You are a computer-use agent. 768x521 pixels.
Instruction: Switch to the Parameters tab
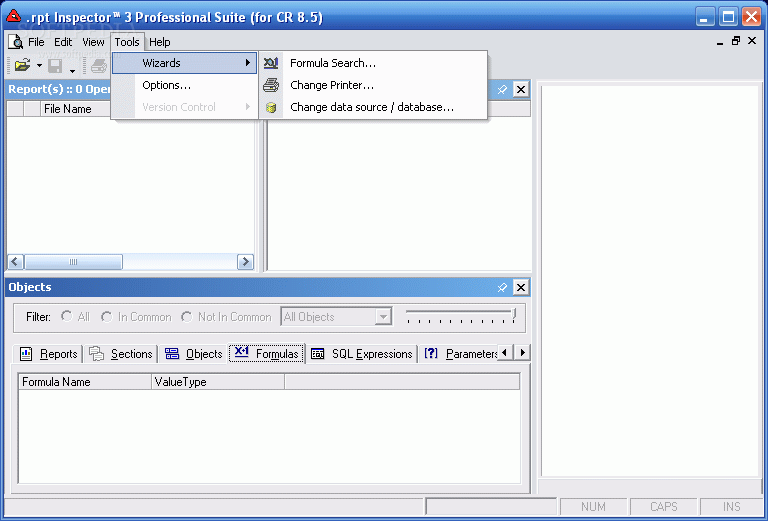click(x=459, y=354)
